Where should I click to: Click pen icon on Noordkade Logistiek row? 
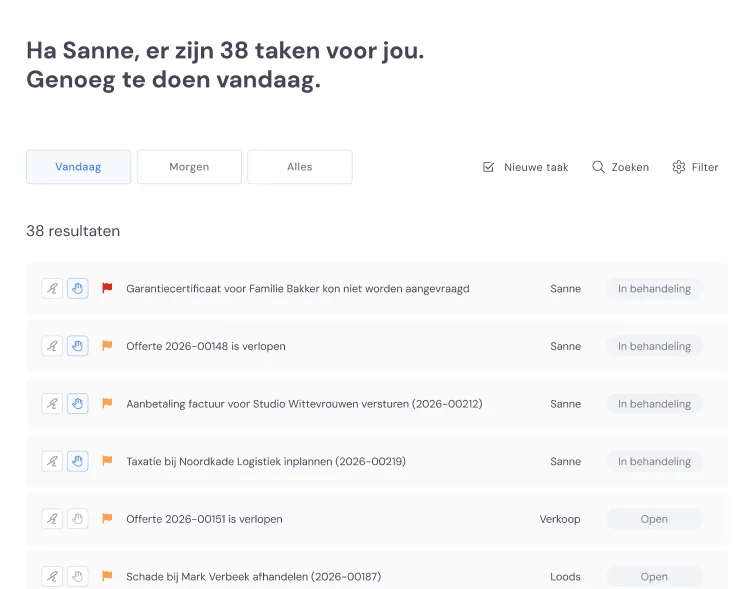pos(52,461)
